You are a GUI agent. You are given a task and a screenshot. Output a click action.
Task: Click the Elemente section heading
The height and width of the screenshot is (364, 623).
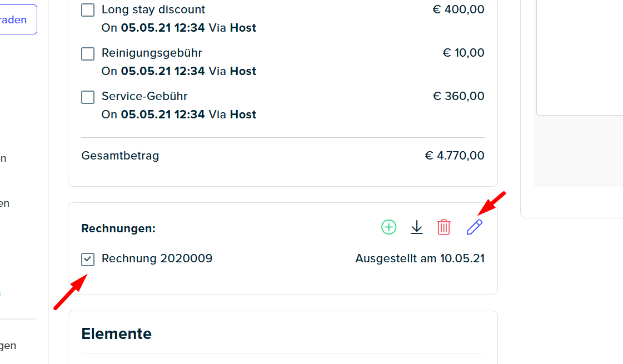[x=116, y=334]
